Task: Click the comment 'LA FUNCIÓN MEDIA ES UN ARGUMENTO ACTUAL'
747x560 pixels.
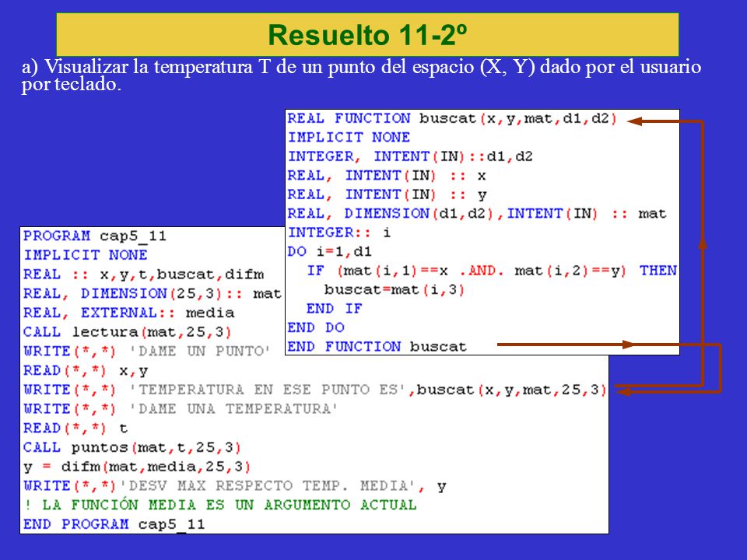Action: coord(220,504)
